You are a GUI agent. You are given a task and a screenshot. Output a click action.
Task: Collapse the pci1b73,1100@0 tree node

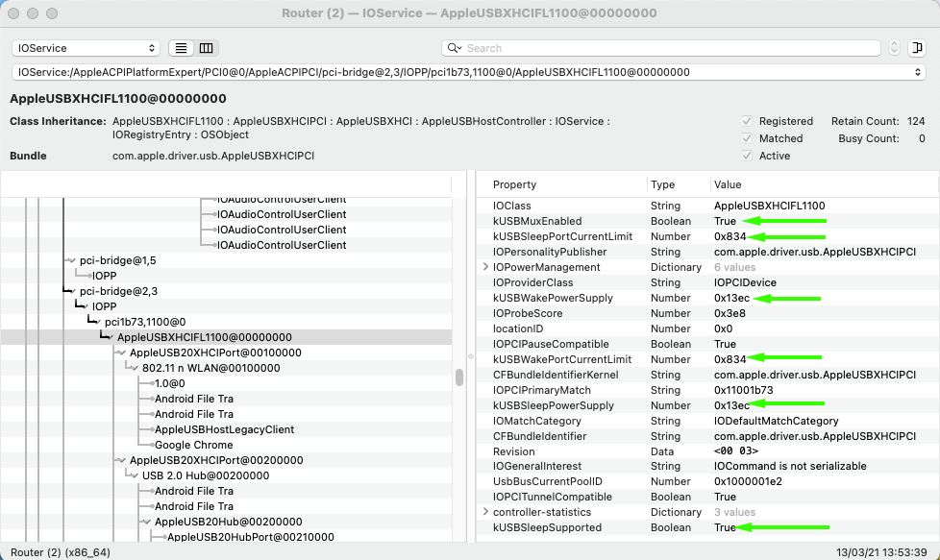(x=97, y=322)
